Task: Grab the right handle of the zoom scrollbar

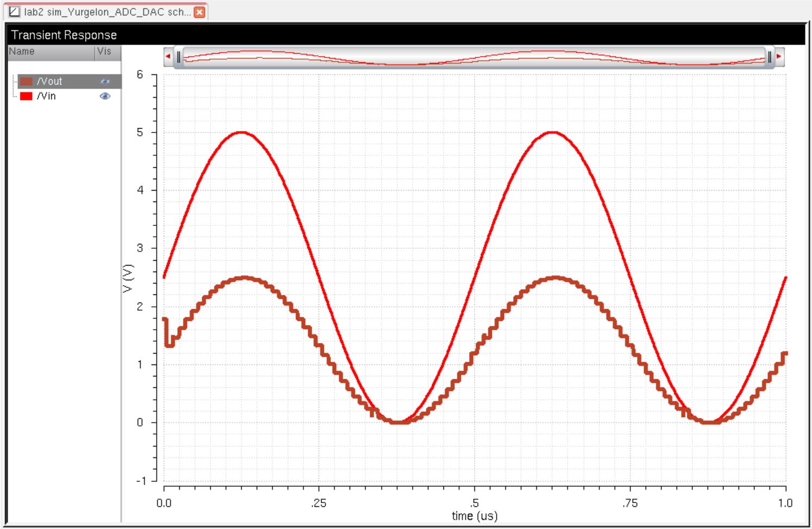Action: (769, 56)
